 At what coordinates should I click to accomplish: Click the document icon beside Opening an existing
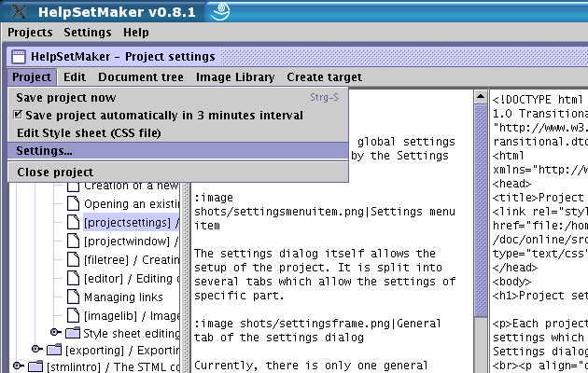(x=73, y=203)
